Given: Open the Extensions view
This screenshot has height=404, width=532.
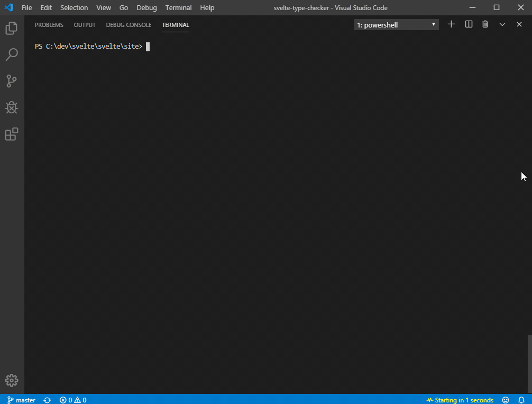Looking at the screenshot, I should 11,134.
